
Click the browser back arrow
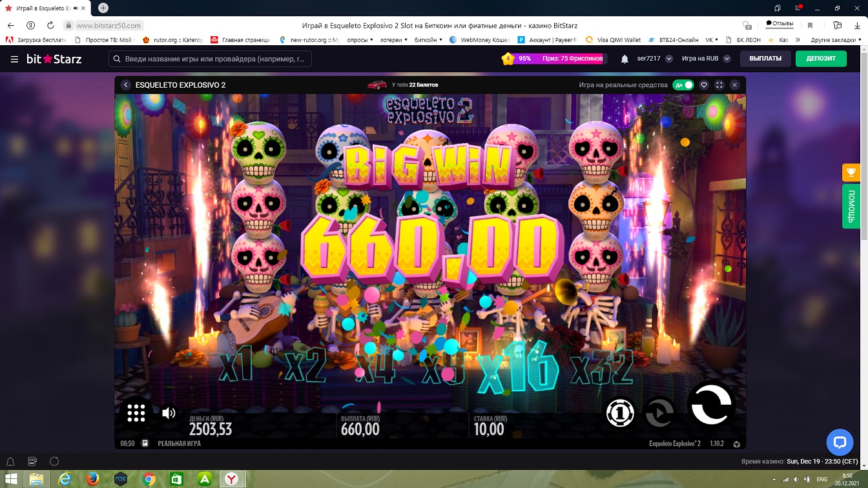(x=10, y=25)
